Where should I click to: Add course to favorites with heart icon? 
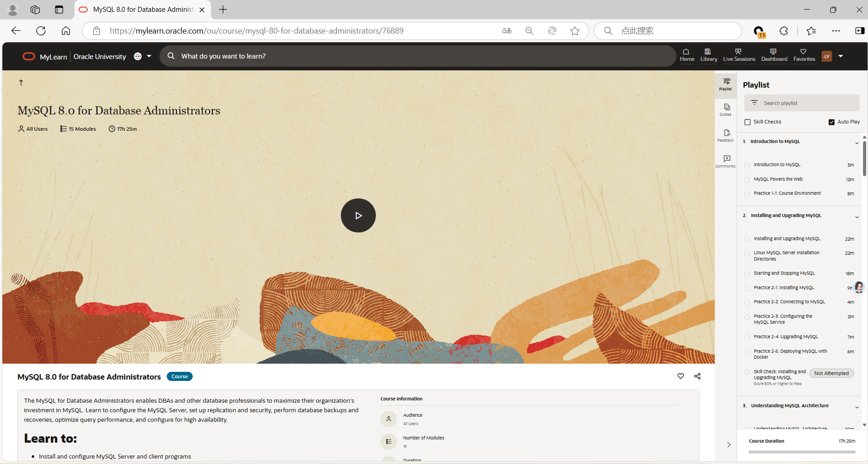point(680,376)
